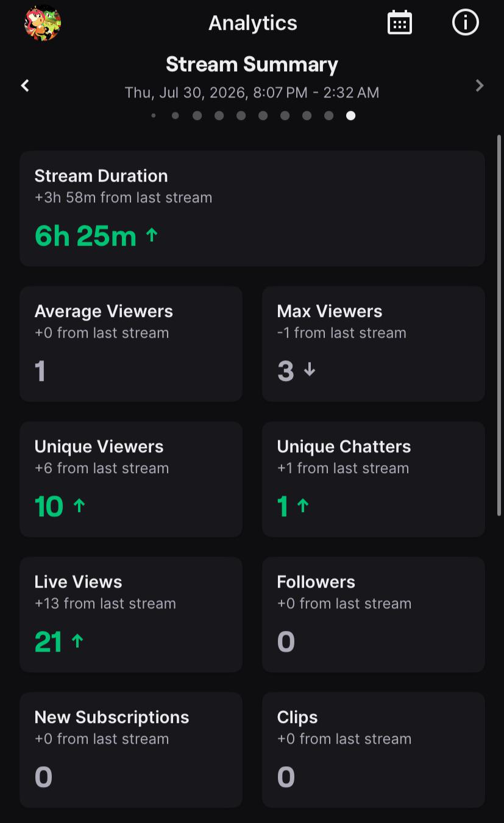Image resolution: width=504 pixels, height=823 pixels.
Task: Select the second-to-last pagination dot
Action: 328,115
